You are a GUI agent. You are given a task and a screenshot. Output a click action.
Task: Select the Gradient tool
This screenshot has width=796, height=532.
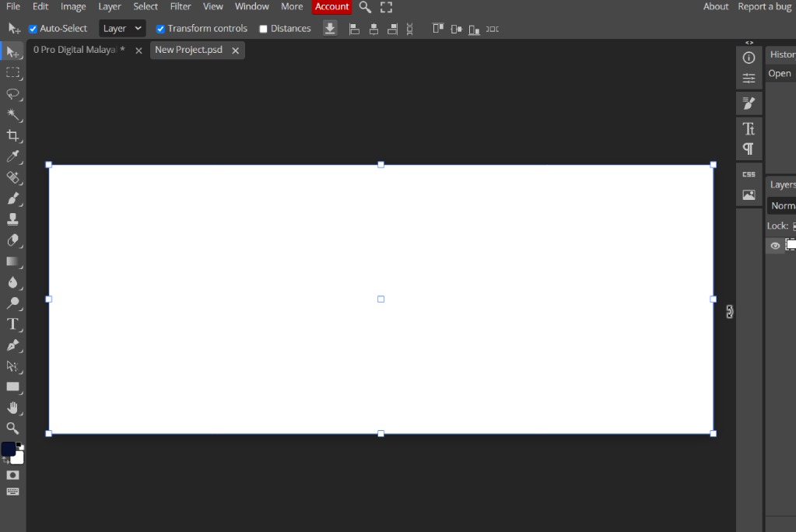coord(12,261)
